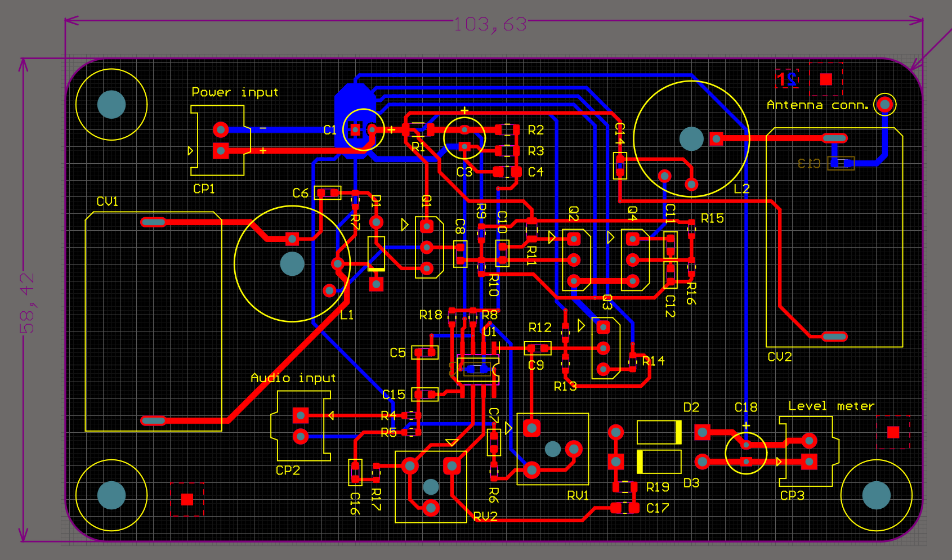This screenshot has width=952, height=560.
Task: Select the "Power input" silkscreen label
Action: 235,92
